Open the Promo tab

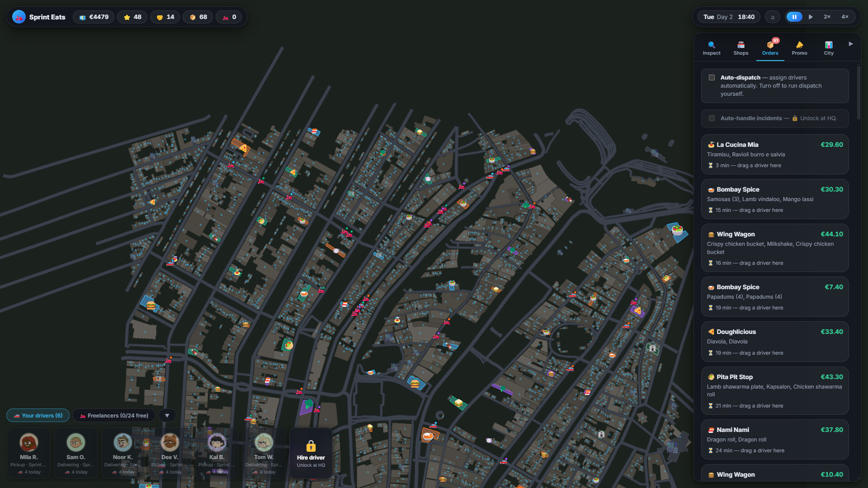(x=799, y=48)
